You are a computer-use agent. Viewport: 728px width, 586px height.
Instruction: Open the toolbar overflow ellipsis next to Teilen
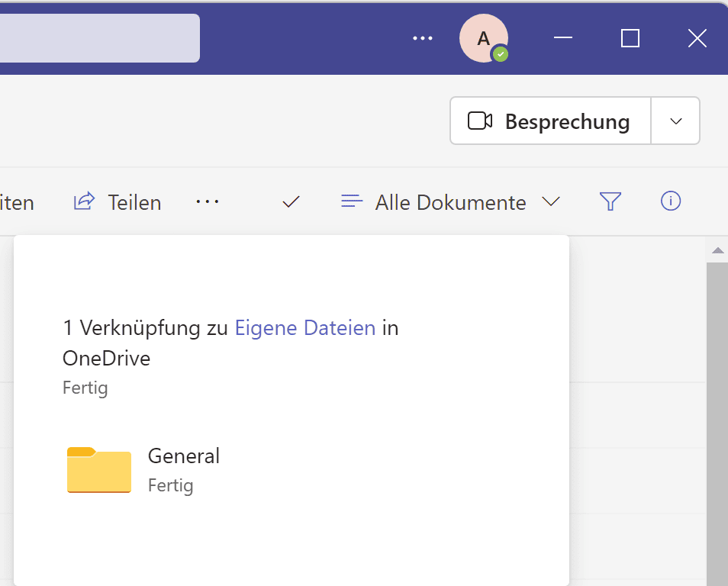click(207, 201)
